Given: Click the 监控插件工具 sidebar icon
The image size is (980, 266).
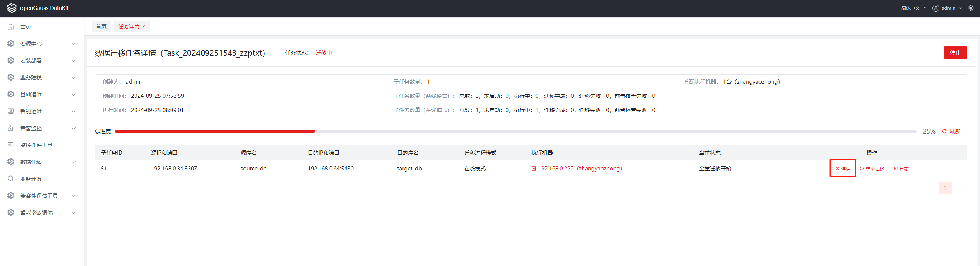Looking at the screenshot, I should click(x=11, y=145).
